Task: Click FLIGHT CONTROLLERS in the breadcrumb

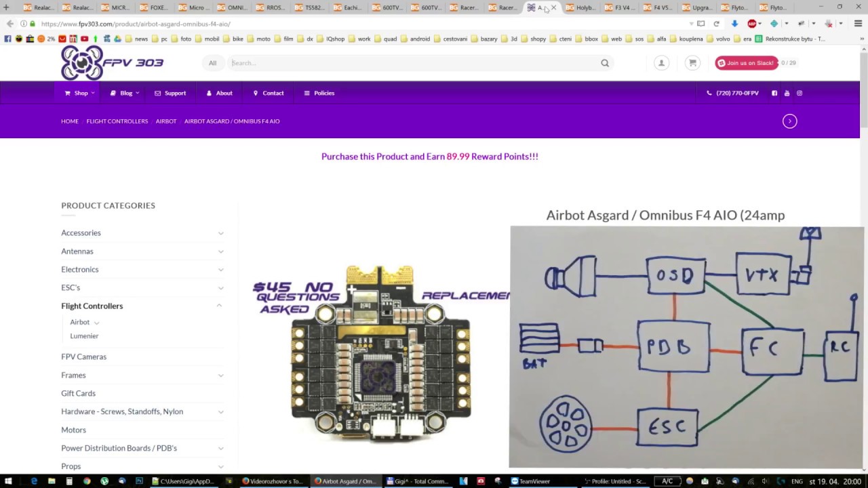Action: [117, 121]
